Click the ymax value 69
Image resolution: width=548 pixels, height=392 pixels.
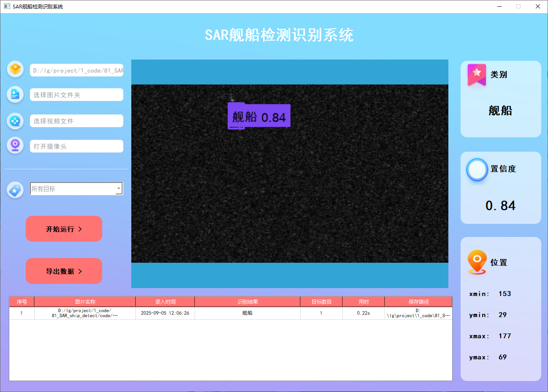coord(502,357)
